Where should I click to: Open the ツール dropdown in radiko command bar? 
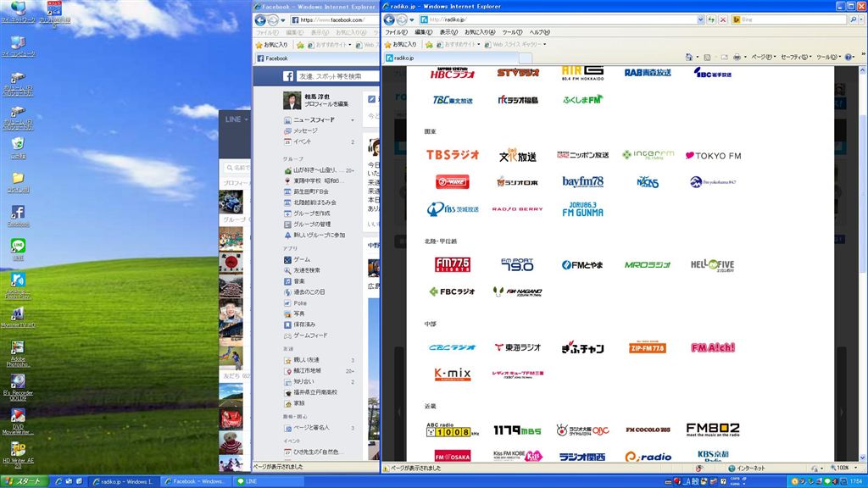pos(827,57)
